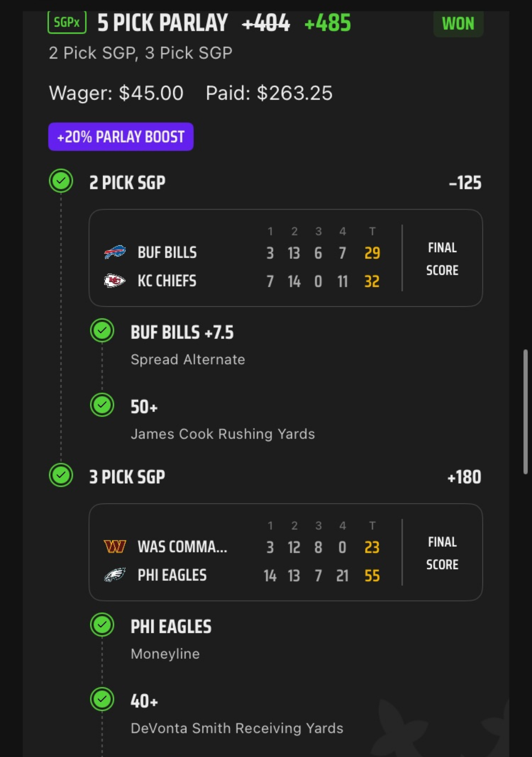
Task: Click the Philadelphia Eagles logo
Action: pyautogui.click(x=115, y=575)
